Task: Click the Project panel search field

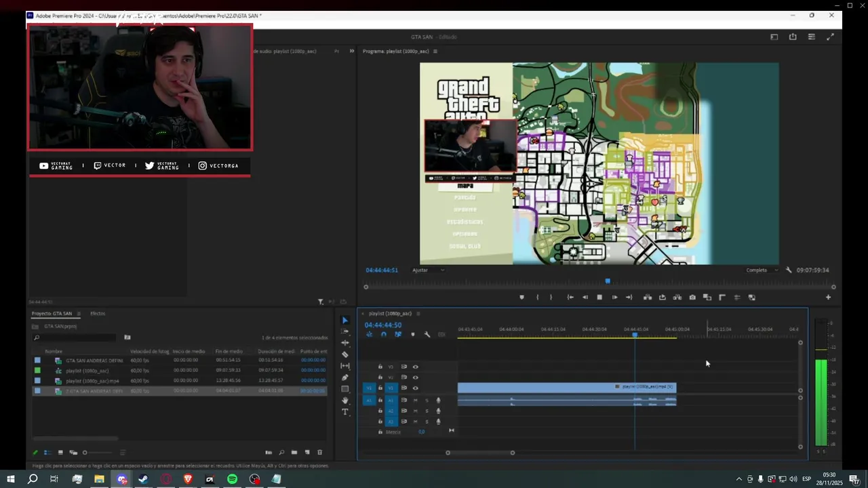Action: coord(75,337)
